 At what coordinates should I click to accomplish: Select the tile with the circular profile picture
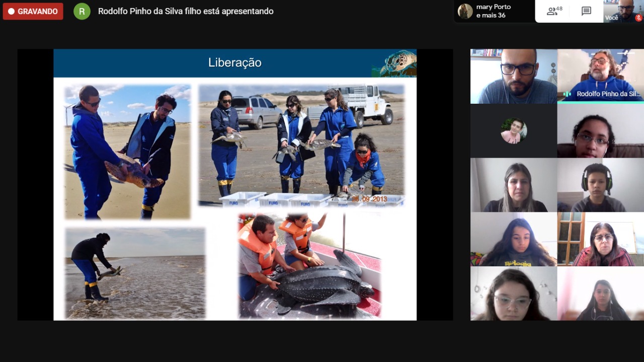pyautogui.click(x=513, y=131)
